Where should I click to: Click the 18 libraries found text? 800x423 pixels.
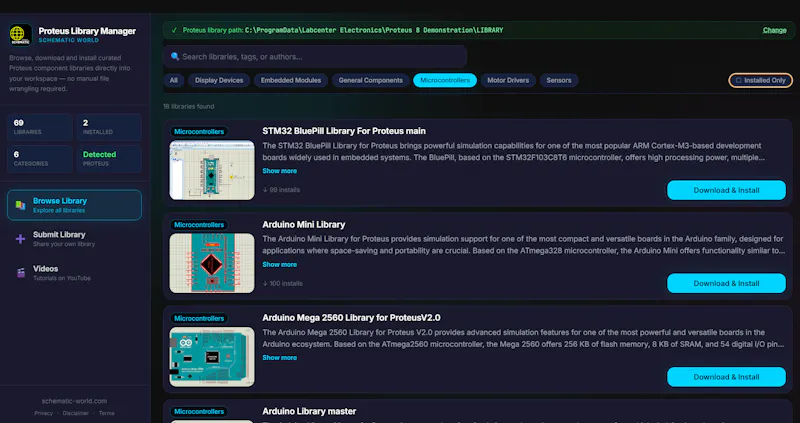(x=189, y=107)
